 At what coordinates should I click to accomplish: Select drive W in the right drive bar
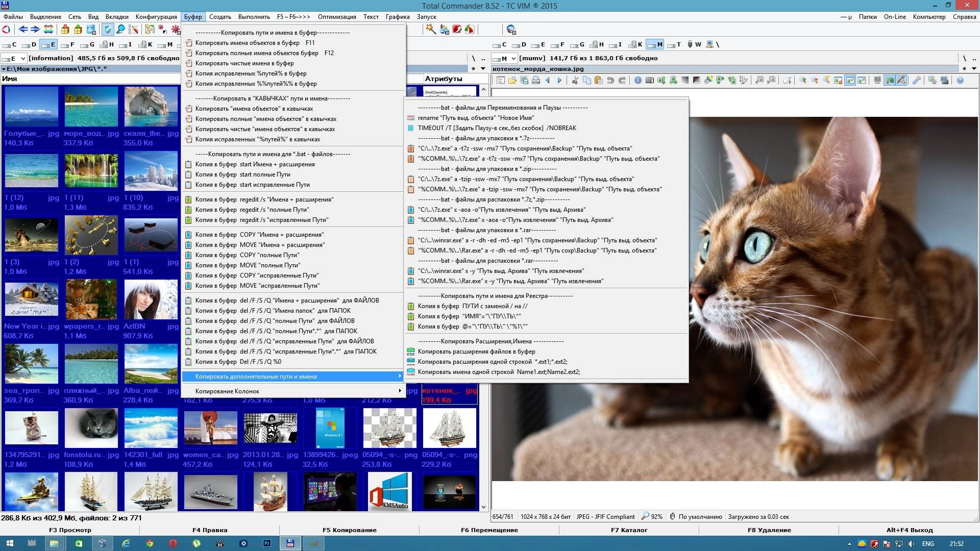694,44
